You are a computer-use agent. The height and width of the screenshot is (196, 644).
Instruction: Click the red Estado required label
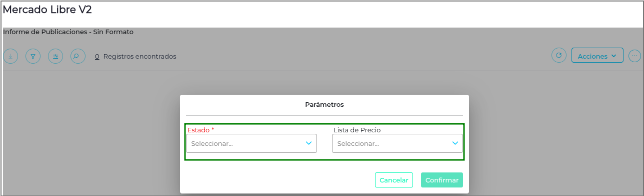(200, 130)
